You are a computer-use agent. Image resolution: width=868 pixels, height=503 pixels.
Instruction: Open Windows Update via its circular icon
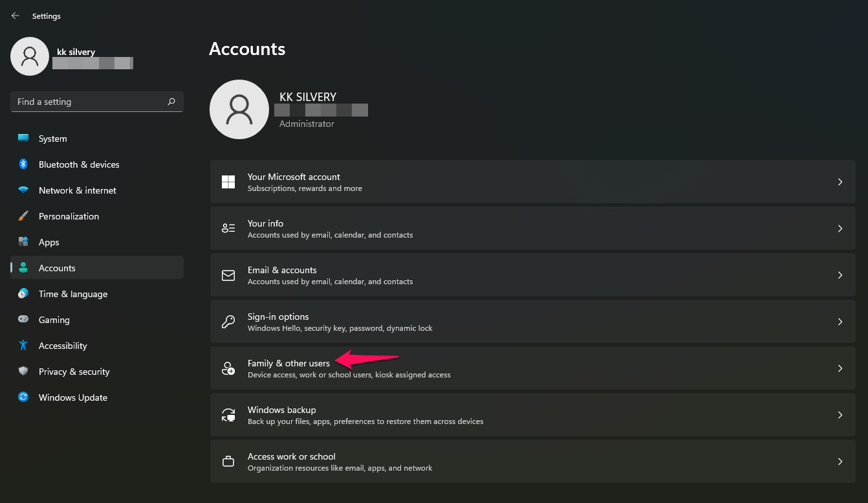(22, 397)
